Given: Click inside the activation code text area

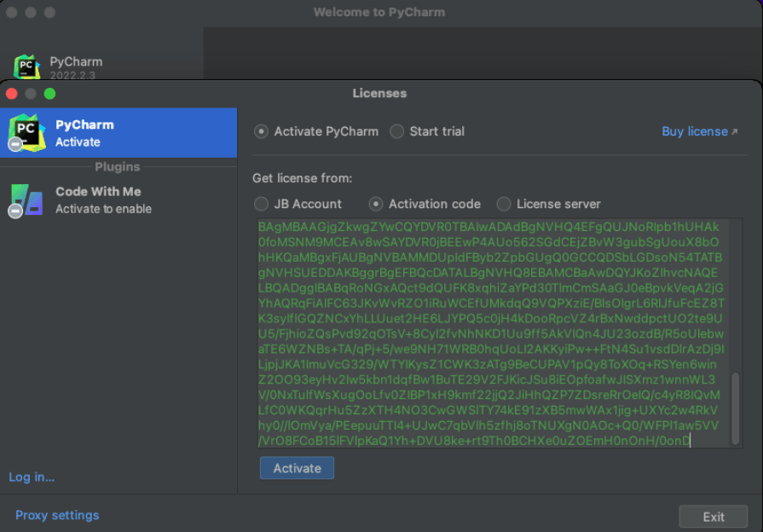Looking at the screenshot, I should (x=490, y=332).
